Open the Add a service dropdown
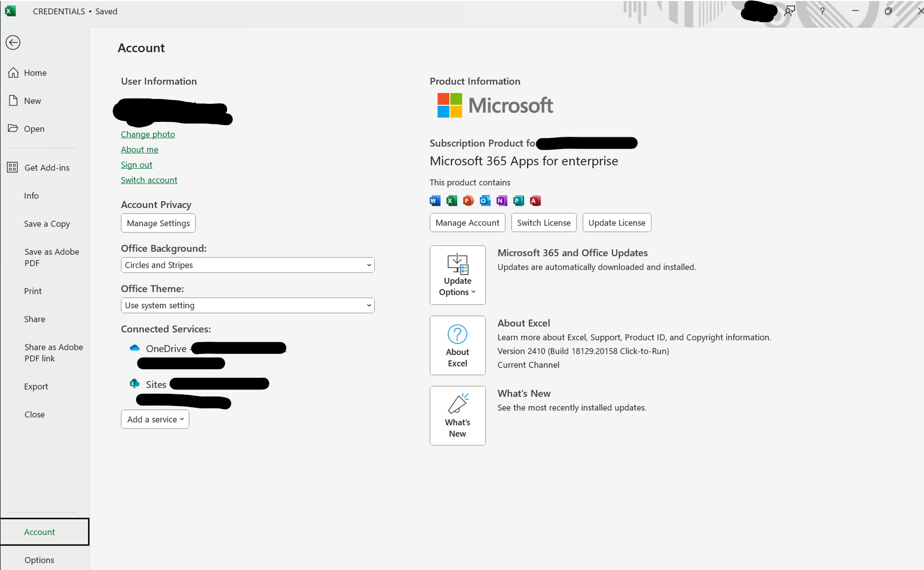Viewport: 924px width, 570px height. pos(155,419)
